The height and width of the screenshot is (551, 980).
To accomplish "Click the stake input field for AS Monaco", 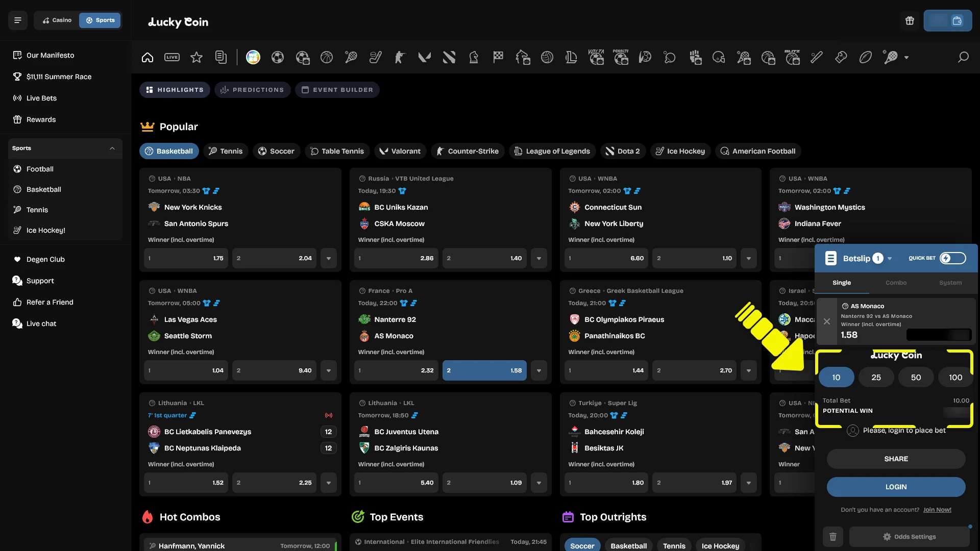I will tap(938, 335).
